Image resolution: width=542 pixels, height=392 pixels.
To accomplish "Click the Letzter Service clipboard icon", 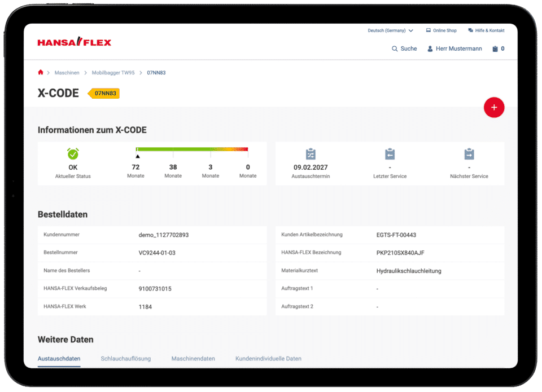I will (x=390, y=153).
